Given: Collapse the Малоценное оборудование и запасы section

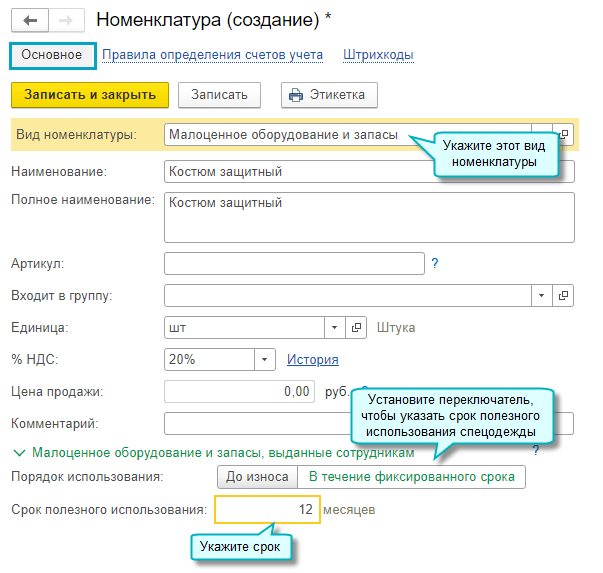Looking at the screenshot, I should coord(19,453).
